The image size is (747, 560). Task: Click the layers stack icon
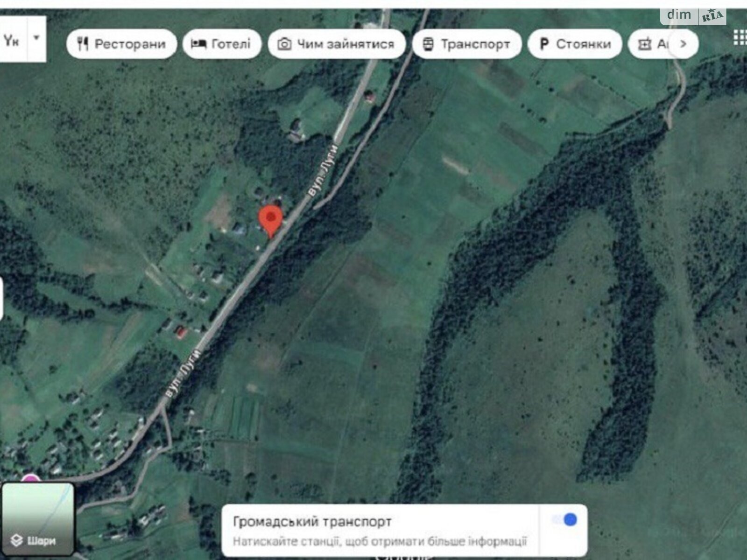click(x=17, y=541)
